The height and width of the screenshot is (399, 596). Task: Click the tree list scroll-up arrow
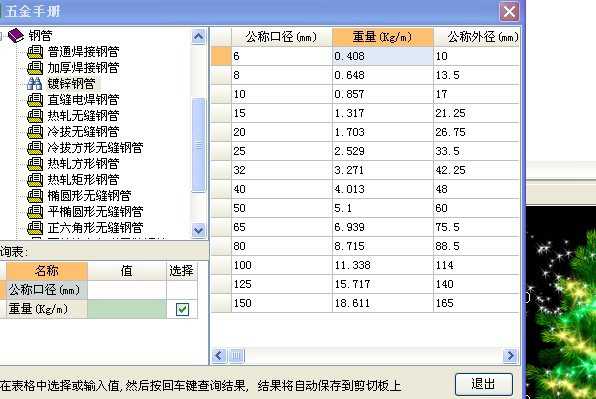pos(198,36)
